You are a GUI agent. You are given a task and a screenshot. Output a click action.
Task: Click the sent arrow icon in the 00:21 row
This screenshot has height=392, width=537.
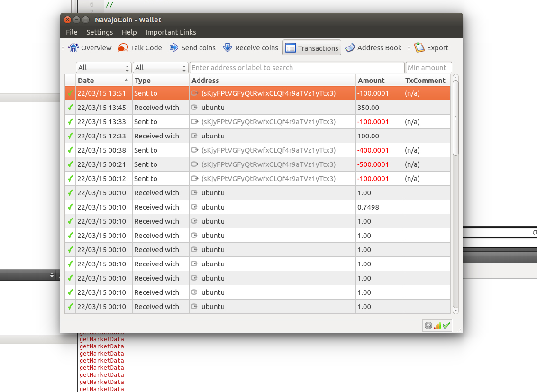click(194, 164)
